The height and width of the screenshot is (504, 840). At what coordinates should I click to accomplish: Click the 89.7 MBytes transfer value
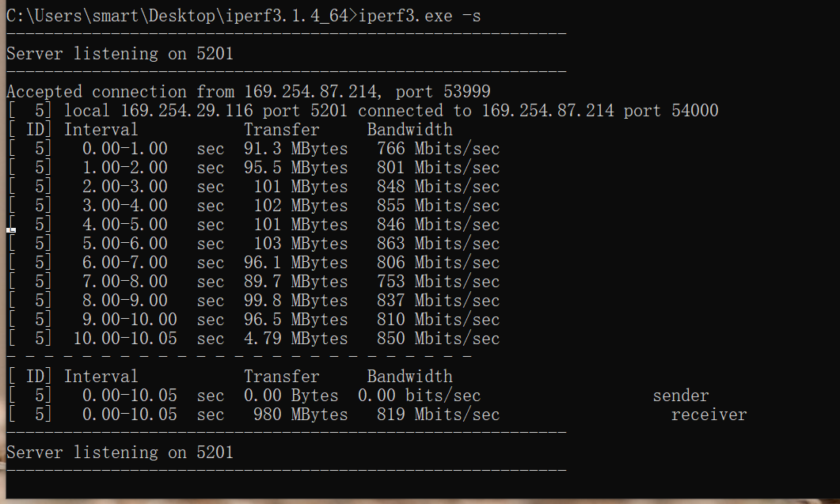tap(296, 282)
